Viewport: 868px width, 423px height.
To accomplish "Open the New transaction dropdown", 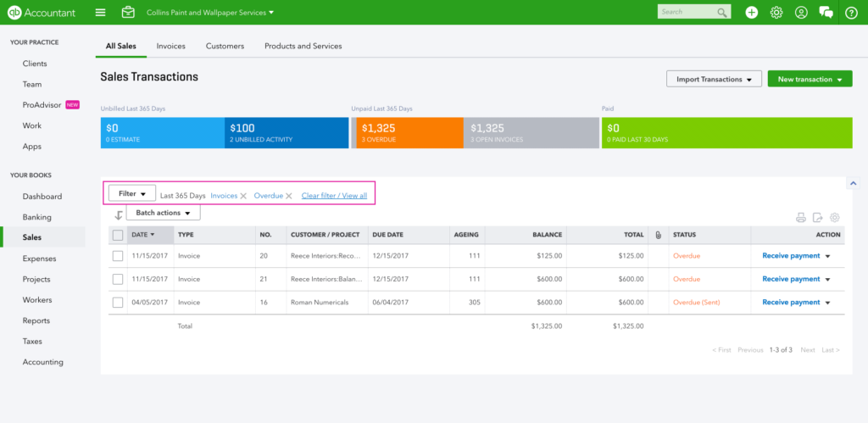I will click(x=810, y=80).
